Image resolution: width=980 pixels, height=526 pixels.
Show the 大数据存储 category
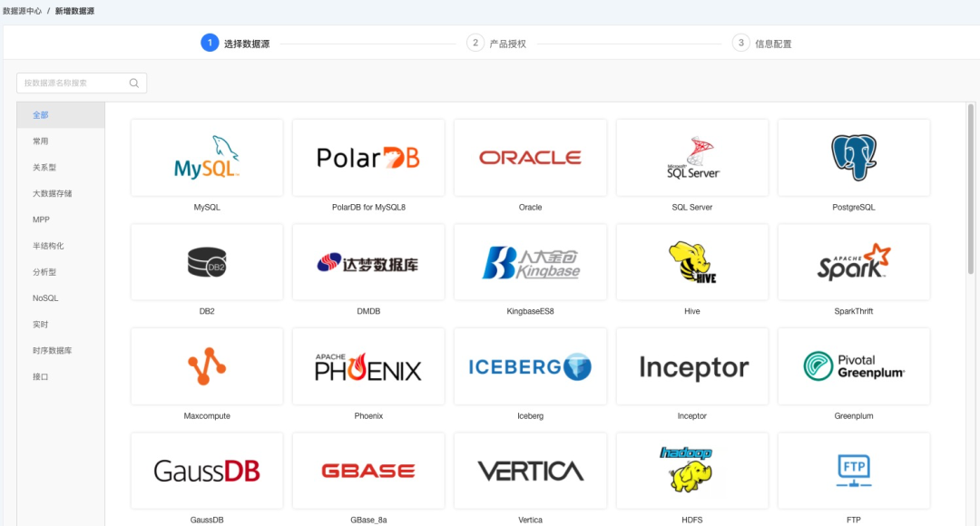[x=61, y=194]
